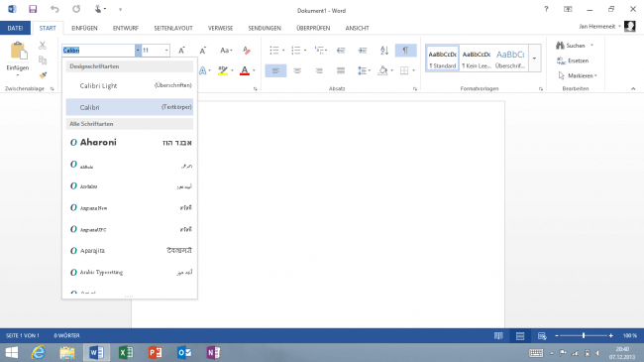
Task: Decrease font size with shrink font icon
Action: point(202,51)
